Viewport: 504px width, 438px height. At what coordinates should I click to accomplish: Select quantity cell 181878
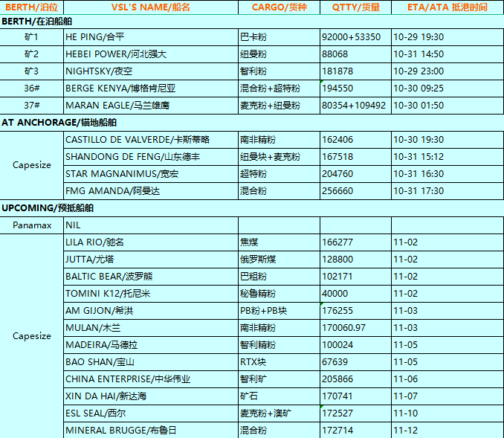coord(355,71)
